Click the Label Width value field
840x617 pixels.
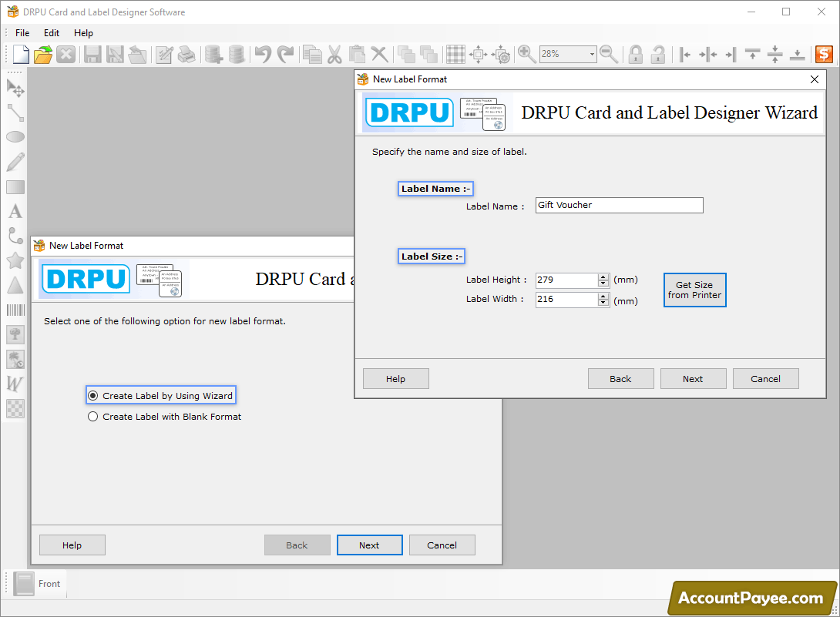click(566, 300)
